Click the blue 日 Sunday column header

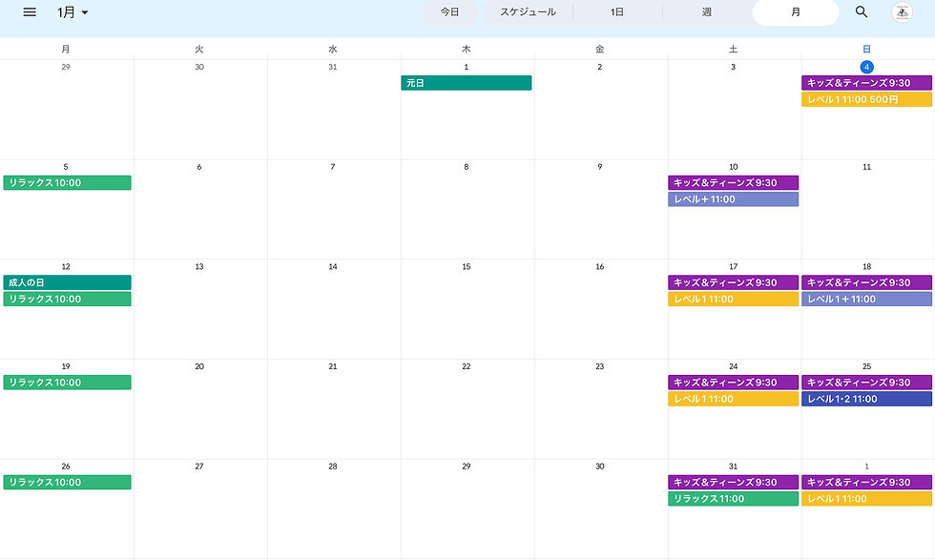(x=866, y=49)
